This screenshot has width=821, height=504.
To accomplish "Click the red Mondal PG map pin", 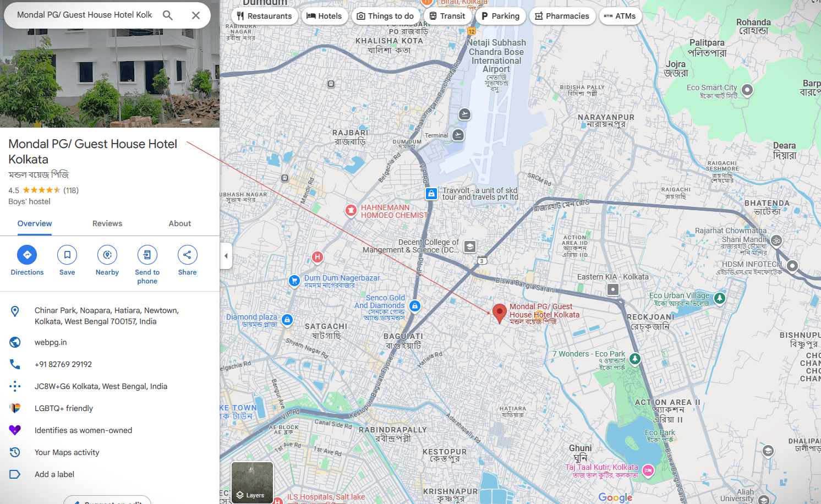I will 499,313.
